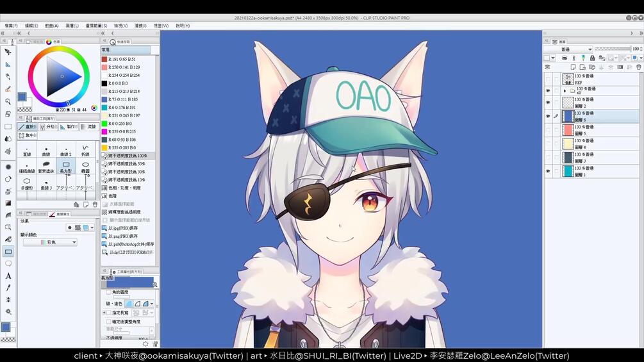
Task: Click the clip to layer below icon
Action: point(565,58)
